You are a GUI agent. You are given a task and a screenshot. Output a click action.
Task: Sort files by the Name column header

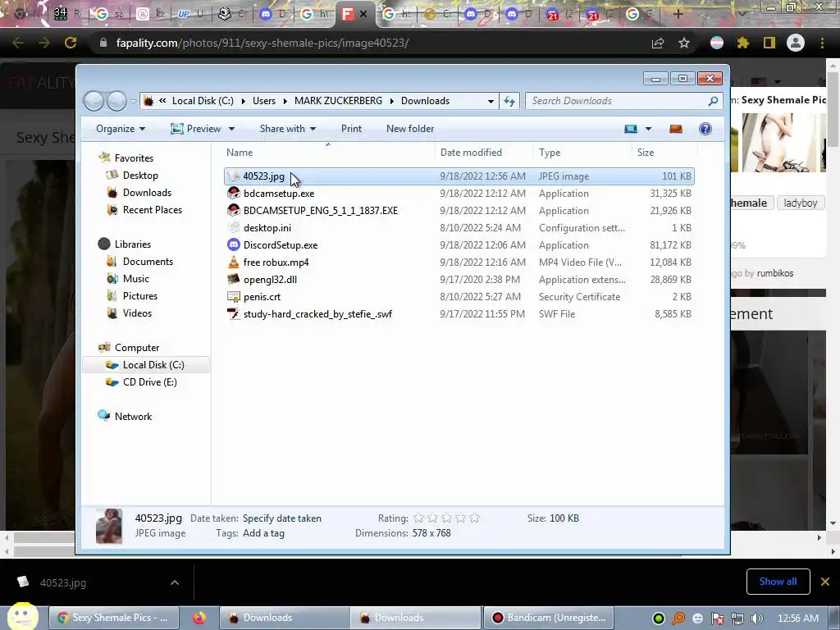coord(328,152)
